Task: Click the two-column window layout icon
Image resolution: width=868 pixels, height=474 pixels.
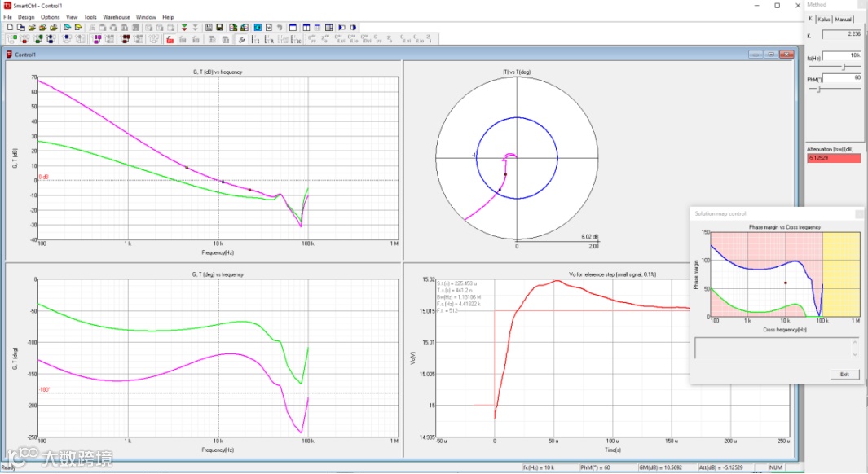Action: click(306, 27)
